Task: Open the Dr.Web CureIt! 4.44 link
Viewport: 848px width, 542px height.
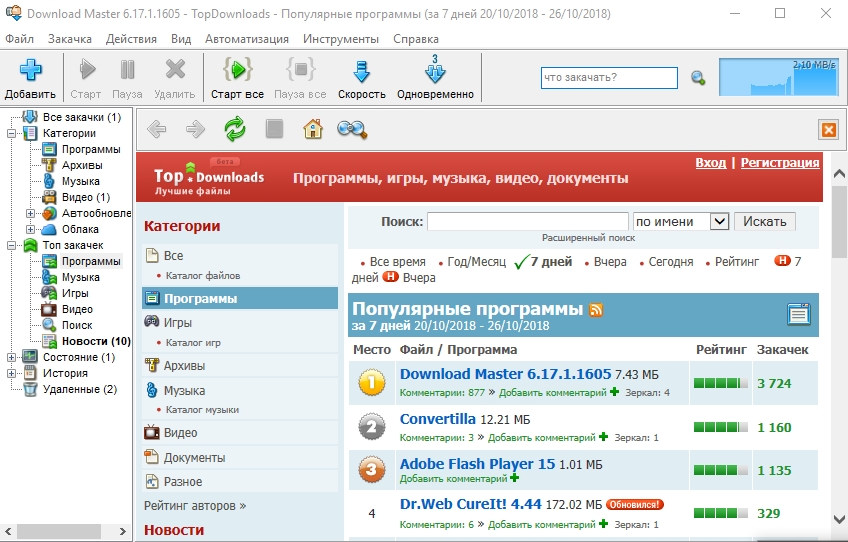Action: (x=471, y=504)
